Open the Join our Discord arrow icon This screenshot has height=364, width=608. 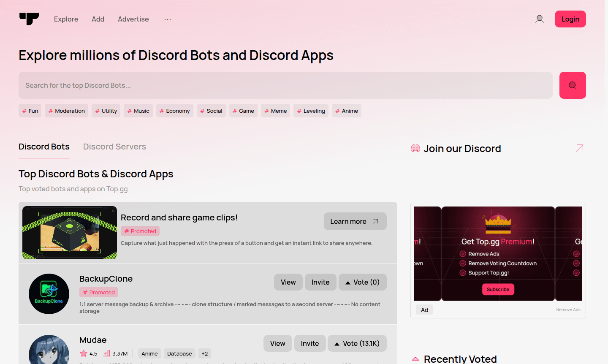(x=579, y=148)
